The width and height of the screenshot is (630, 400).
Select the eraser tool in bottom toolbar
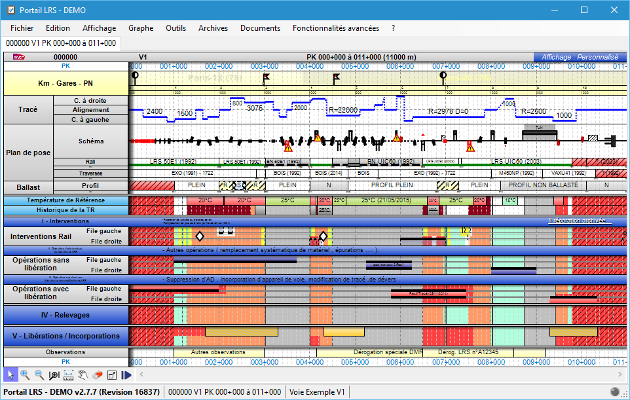[98, 374]
